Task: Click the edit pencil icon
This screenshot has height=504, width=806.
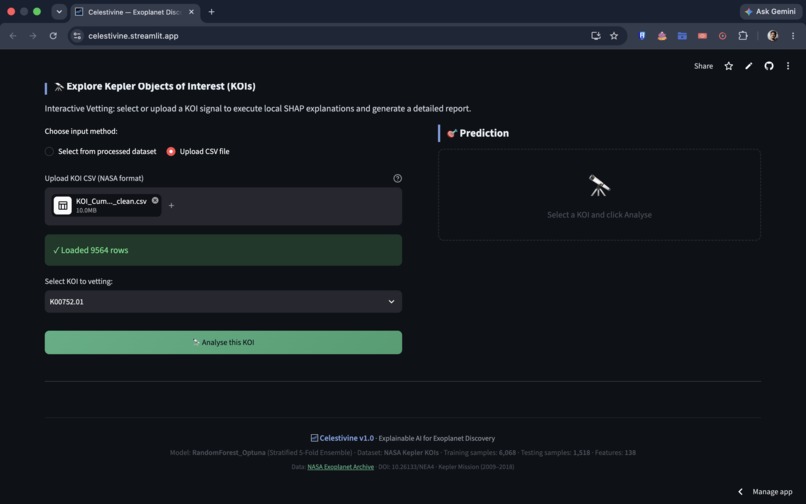Action: (x=748, y=66)
